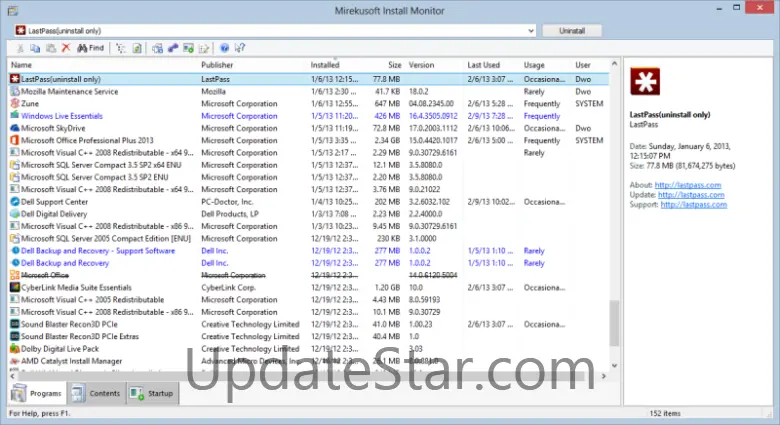Click the AMD Catalyst Install Manager icon
The height and width of the screenshot is (425, 780).
pyautogui.click(x=15, y=361)
